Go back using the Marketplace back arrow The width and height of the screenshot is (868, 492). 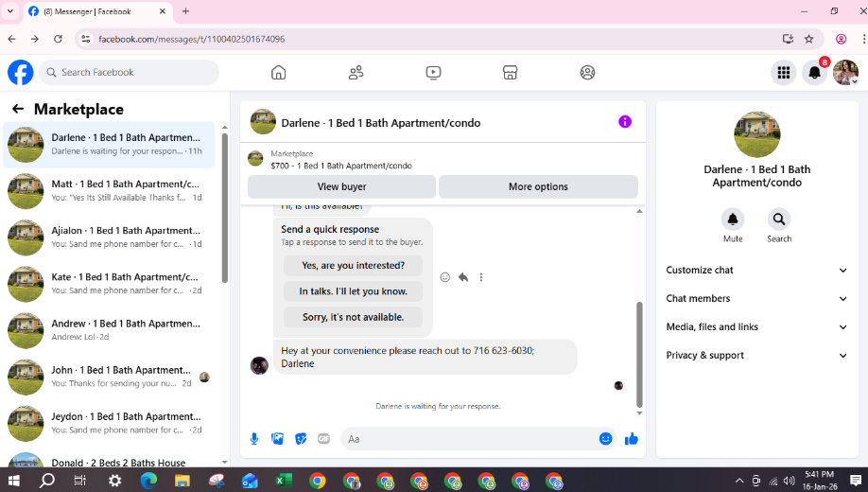click(x=18, y=109)
